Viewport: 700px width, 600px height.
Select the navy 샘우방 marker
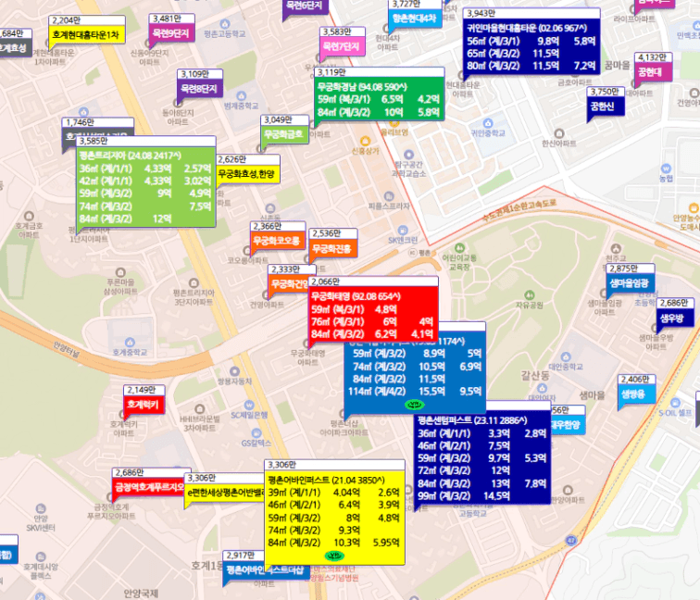tap(675, 313)
